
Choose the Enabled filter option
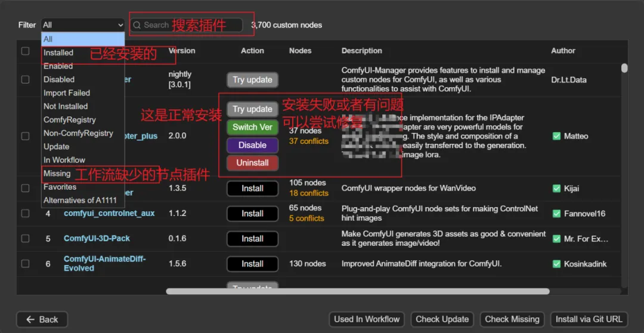pos(82,66)
